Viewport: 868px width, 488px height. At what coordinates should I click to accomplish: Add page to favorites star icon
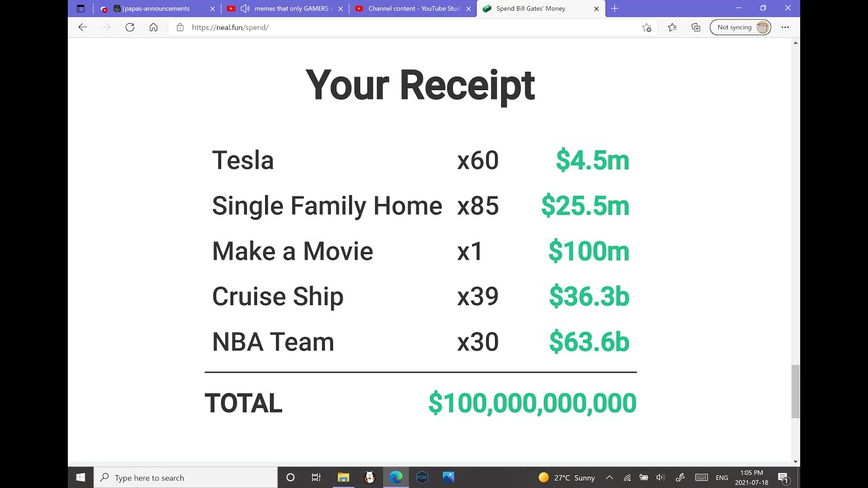pyautogui.click(x=646, y=27)
